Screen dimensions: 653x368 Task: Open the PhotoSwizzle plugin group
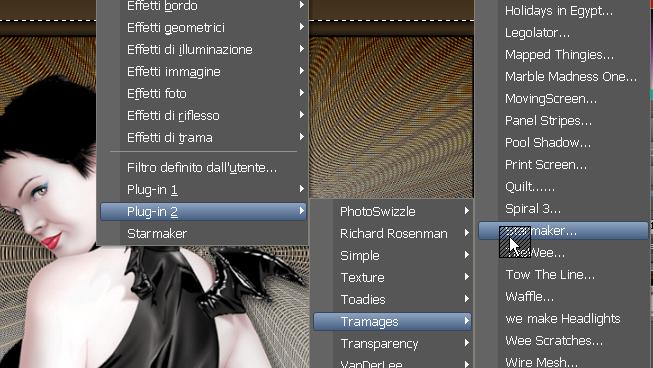click(392, 211)
